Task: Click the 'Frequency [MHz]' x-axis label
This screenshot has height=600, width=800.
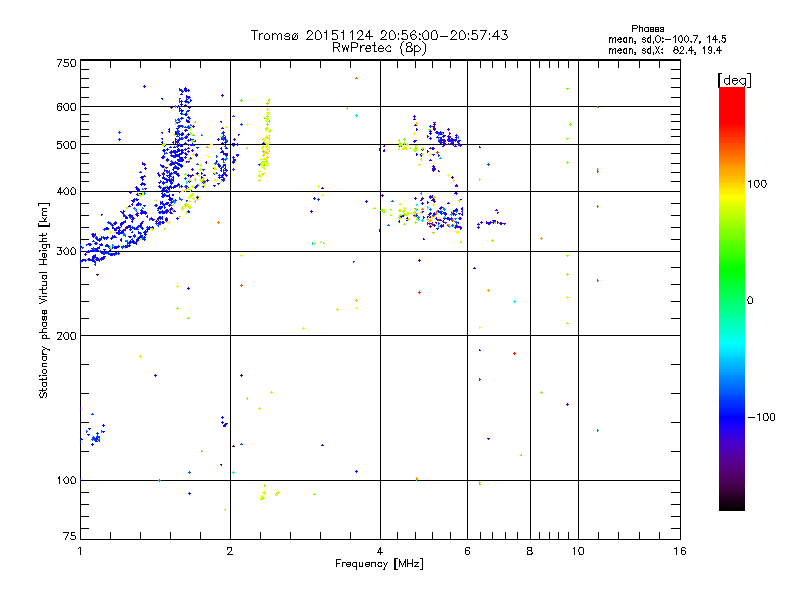Action: pyautogui.click(x=379, y=564)
